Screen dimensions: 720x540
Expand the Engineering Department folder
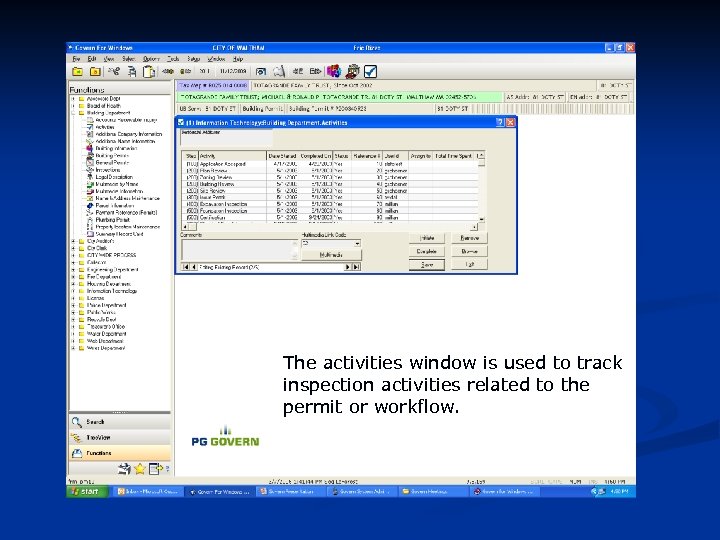point(73,270)
